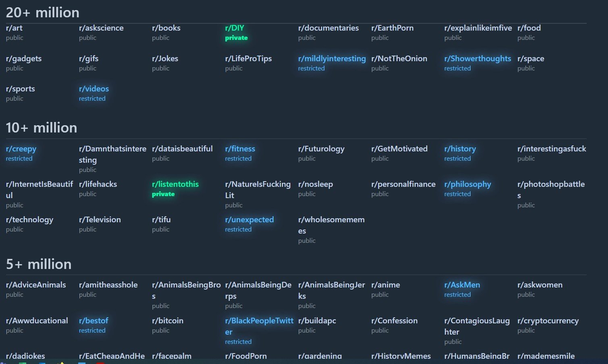
Task: Click r/Jokes
Action: tap(165, 59)
